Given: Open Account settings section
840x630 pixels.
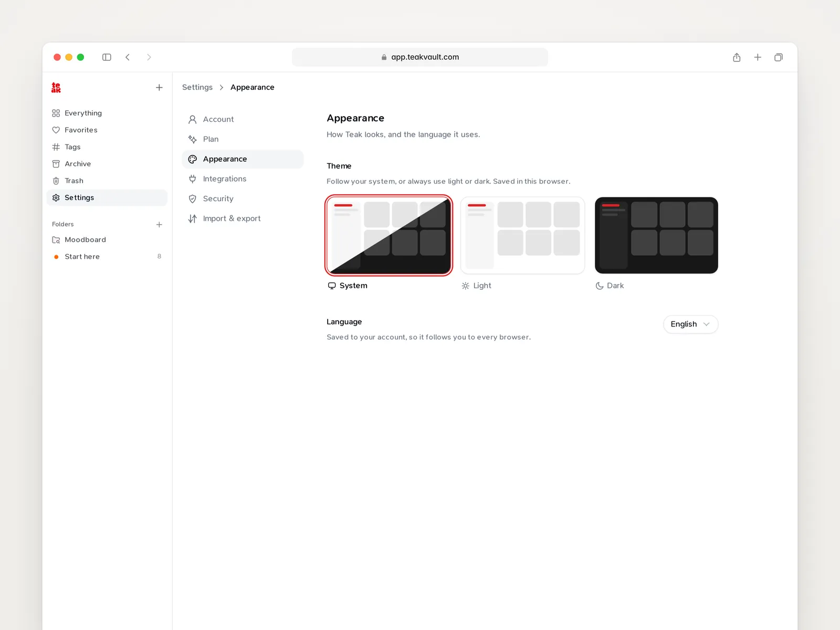Looking at the screenshot, I should pos(243,119).
